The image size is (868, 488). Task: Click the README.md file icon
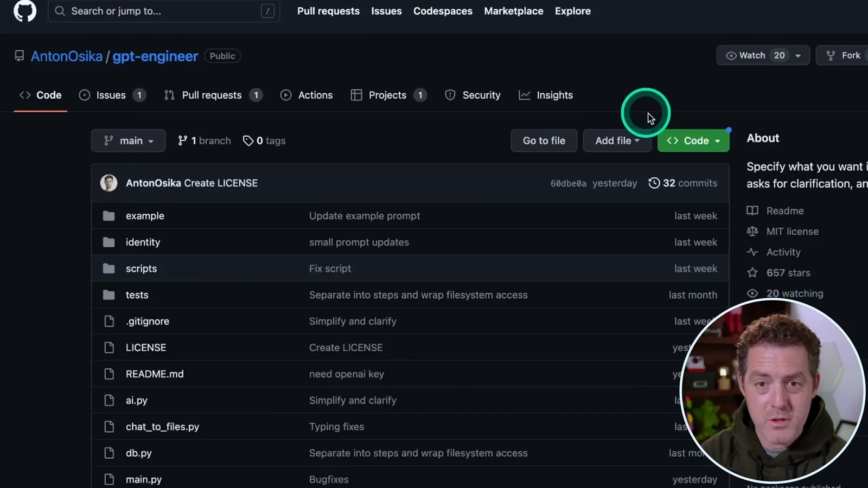[109, 374]
